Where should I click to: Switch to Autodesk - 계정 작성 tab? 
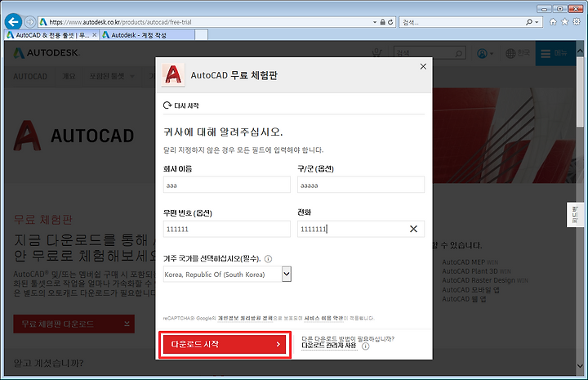click(x=147, y=35)
